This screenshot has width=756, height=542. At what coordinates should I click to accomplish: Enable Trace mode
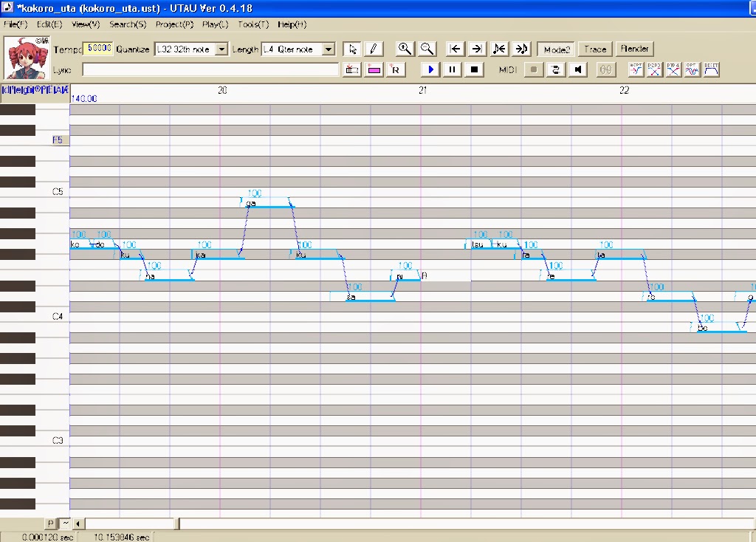(594, 49)
